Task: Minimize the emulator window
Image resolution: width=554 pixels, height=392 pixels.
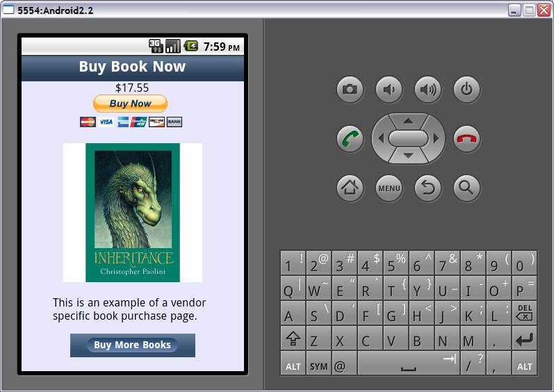Action: click(514, 10)
